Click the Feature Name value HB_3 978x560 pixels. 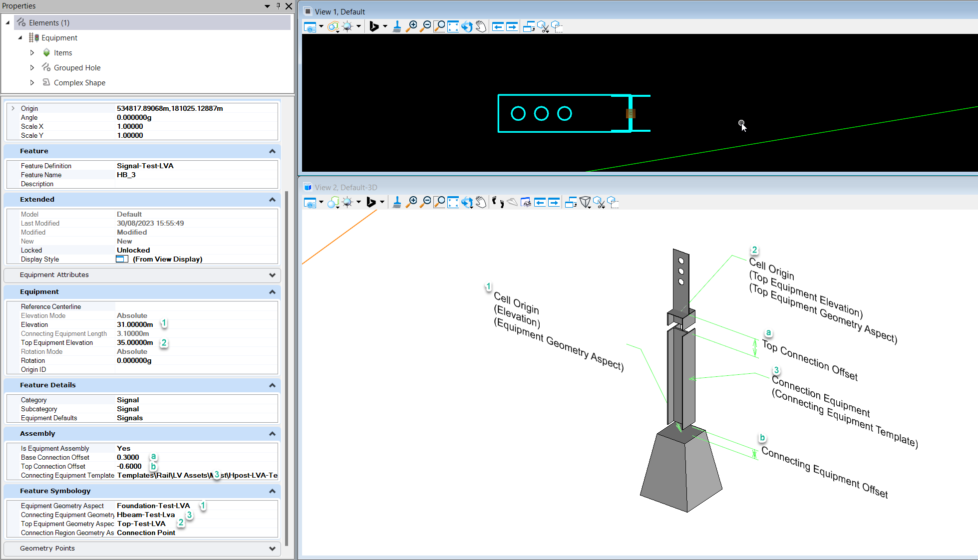click(x=126, y=175)
